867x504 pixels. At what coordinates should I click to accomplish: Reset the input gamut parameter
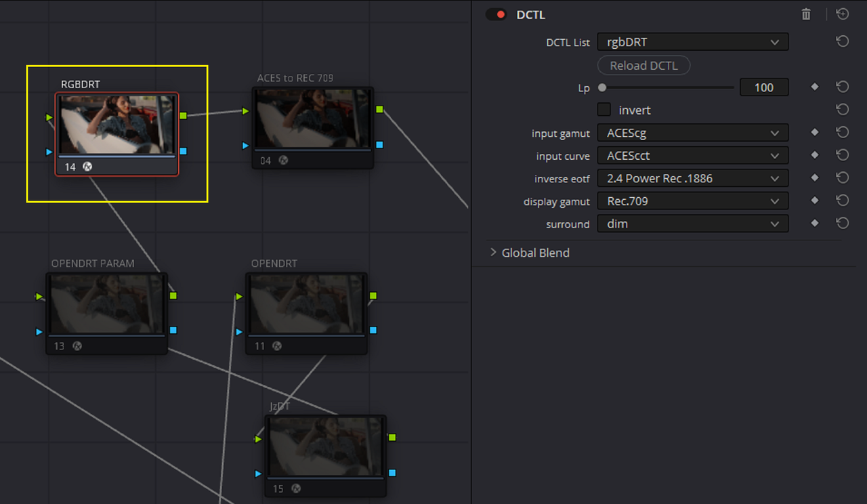coord(843,133)
